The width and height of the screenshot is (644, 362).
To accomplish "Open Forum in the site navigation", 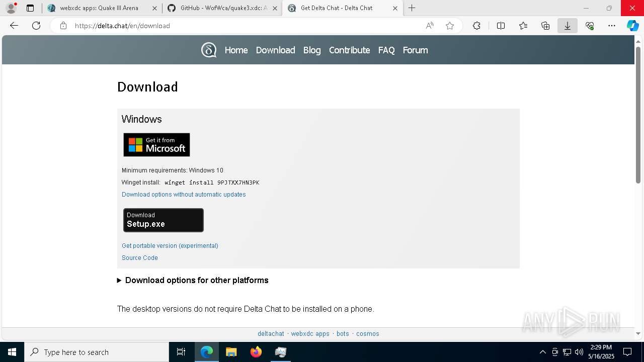I will pyautogui.click(x=415, y=50).
